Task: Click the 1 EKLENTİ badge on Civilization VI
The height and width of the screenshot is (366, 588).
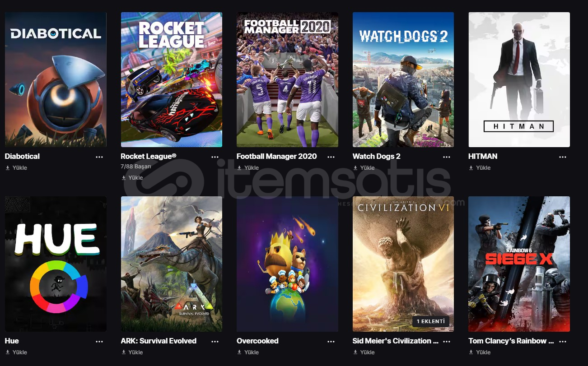Action: pos(430,322)
